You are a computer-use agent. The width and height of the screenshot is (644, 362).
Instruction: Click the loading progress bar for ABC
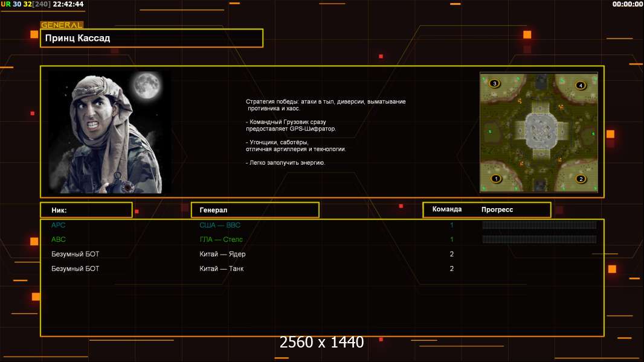[x=539, y=240]
